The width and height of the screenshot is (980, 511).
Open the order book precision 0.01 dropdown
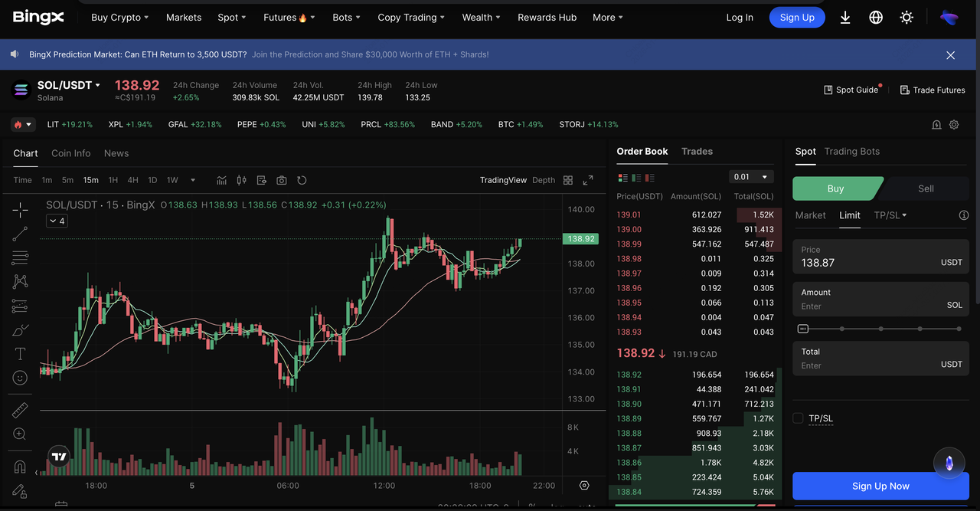click(x=750, y=176)
